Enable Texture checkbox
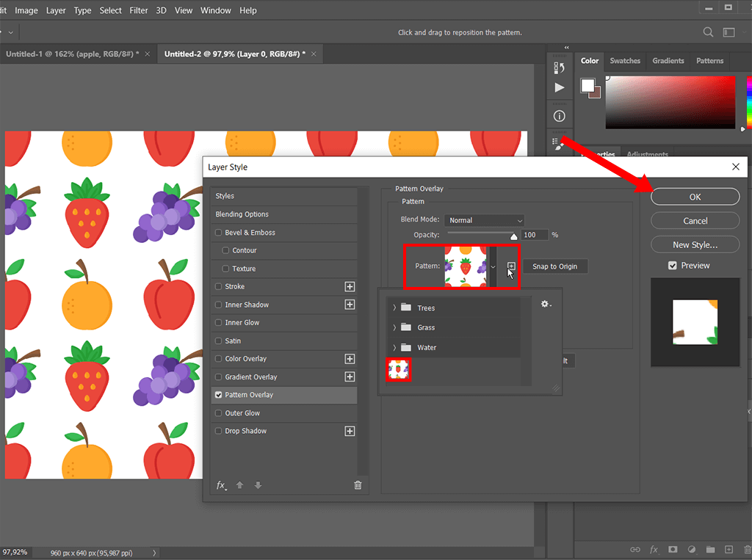Viewport: 752px width, 560px height. (226, 269)
